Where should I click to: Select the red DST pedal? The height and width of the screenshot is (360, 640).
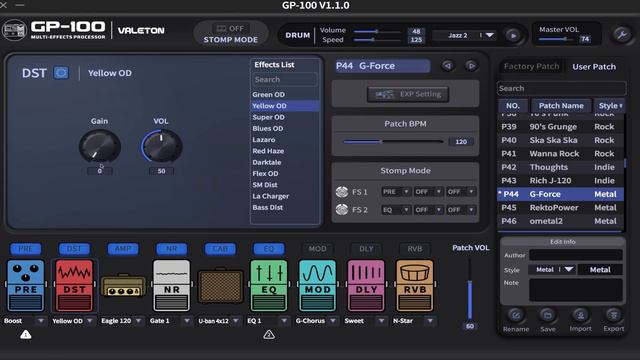click(74, 285)
